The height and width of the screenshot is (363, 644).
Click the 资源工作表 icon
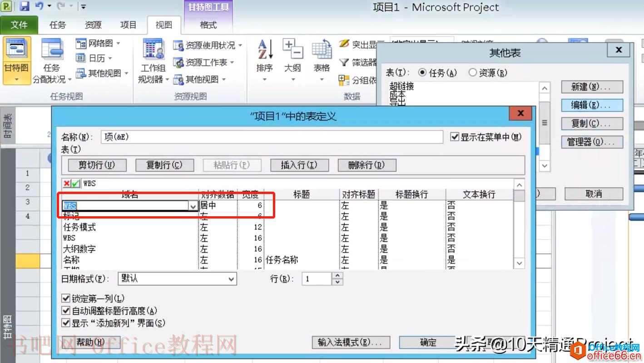tap(178, 62)
